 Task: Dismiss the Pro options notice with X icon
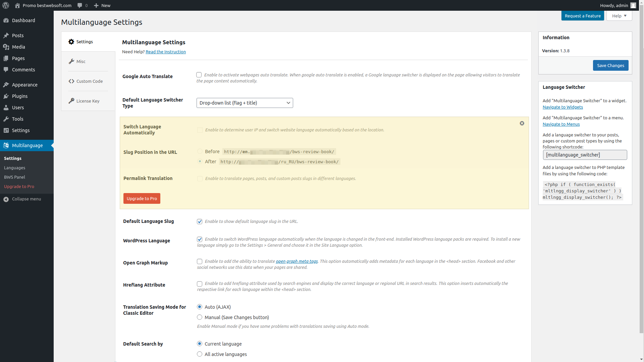(522, 123)
